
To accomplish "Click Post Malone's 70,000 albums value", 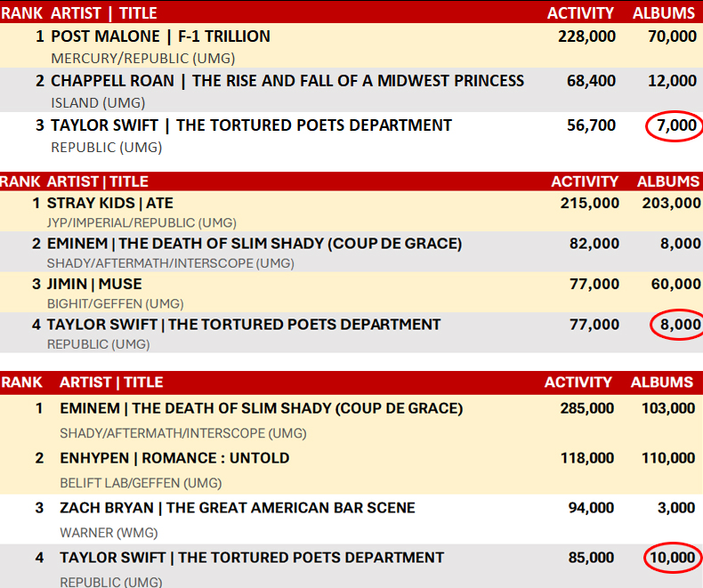I will pos(672,36).
